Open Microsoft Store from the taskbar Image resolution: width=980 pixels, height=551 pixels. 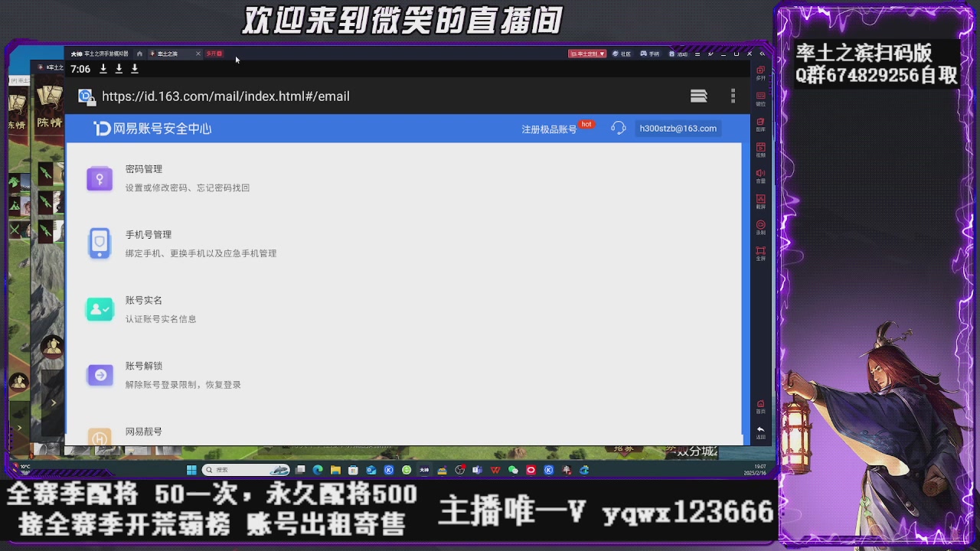pos(353,470)
